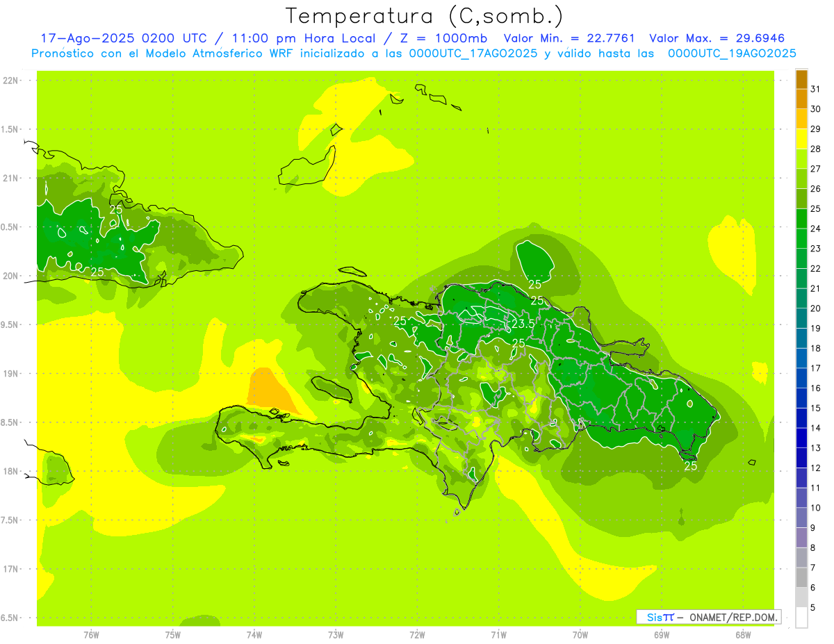Click the "73W" longitude label

coord(336,635)
